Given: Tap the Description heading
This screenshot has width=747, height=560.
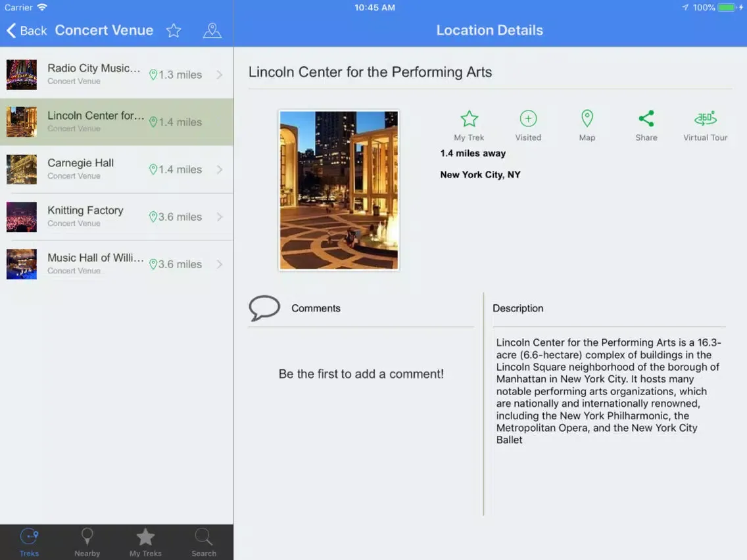Looking at the screenshot, I should tap(518, 308).
